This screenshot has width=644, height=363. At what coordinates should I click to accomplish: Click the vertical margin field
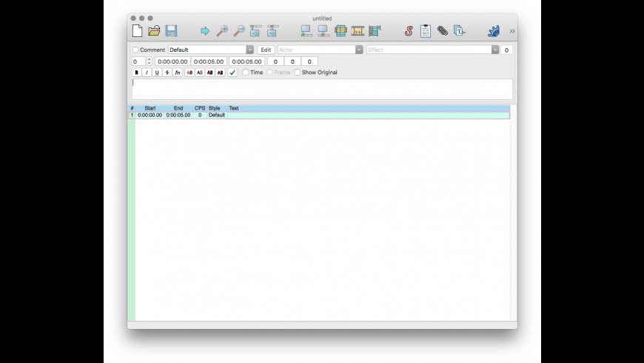[309, 61]
